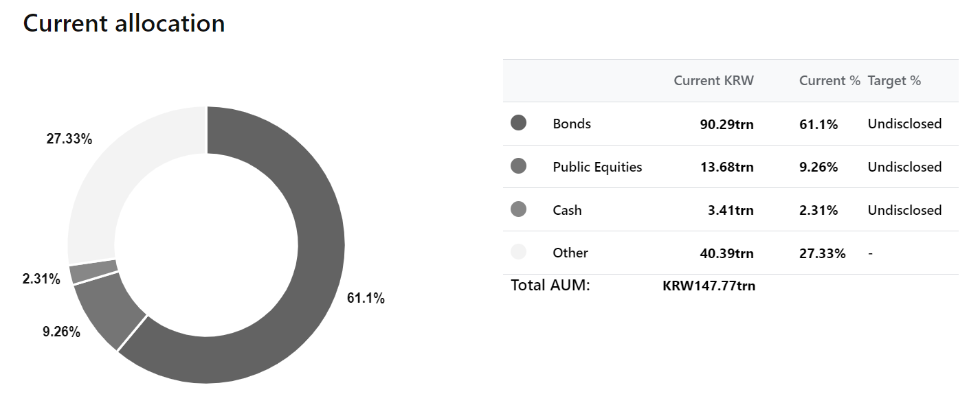Click the 61.1% chart label
Screen dimensions: 980x416
(366, 299)
